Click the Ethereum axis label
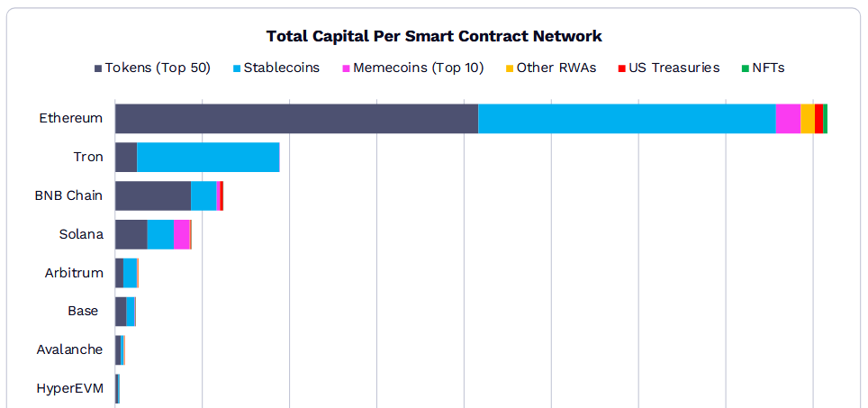The height and width of the screenshot is (408, 868). coord(71,119)
